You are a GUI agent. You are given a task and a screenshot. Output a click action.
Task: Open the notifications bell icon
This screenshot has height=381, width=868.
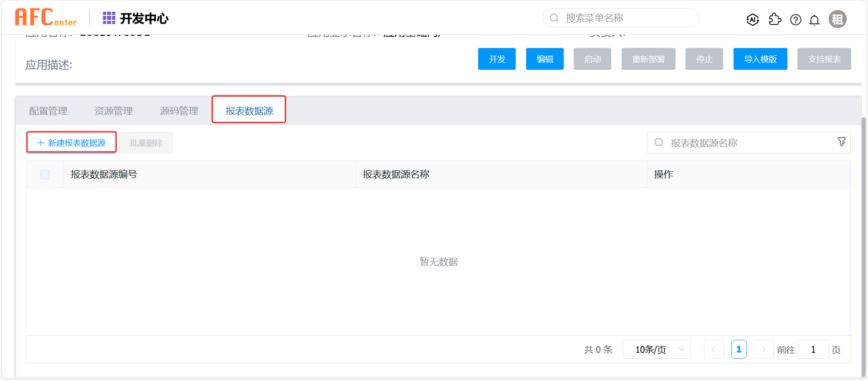814,20
